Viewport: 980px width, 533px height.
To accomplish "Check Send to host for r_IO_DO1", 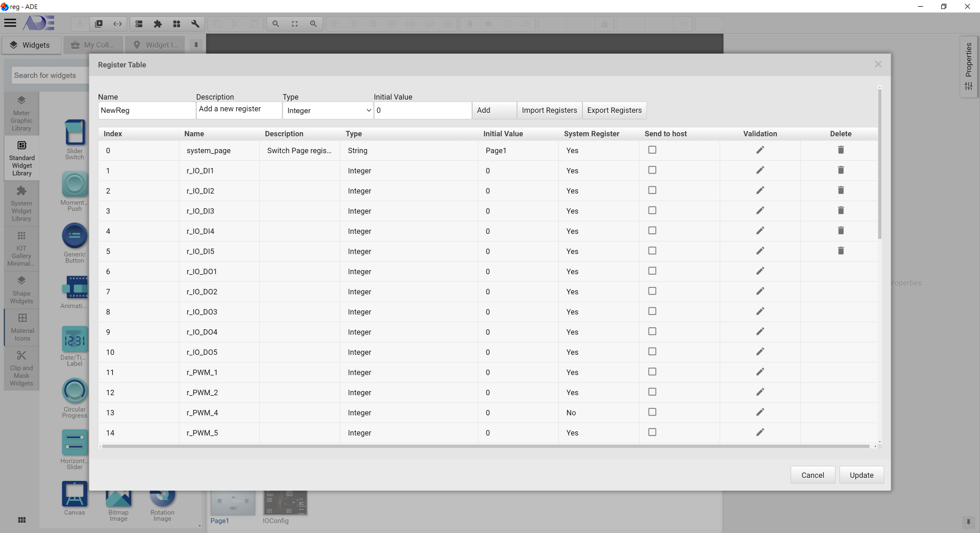I will click(652, 271).
